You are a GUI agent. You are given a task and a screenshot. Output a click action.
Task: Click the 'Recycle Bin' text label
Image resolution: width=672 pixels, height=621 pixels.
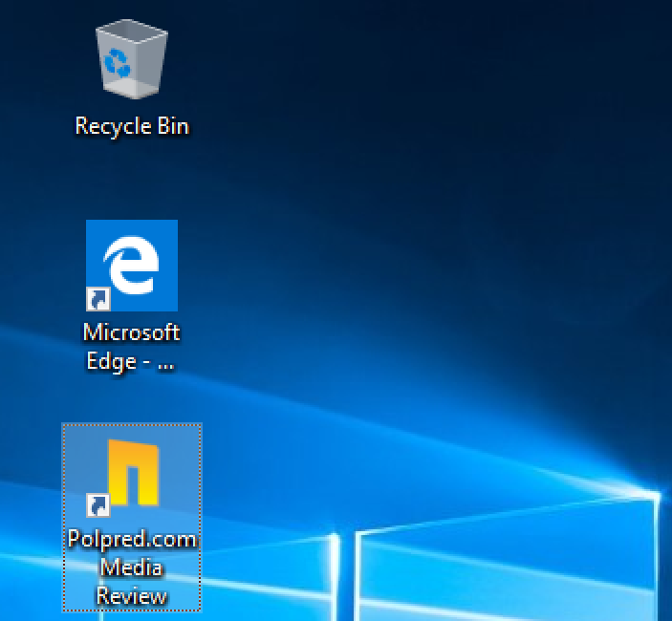tap(132, 126)
